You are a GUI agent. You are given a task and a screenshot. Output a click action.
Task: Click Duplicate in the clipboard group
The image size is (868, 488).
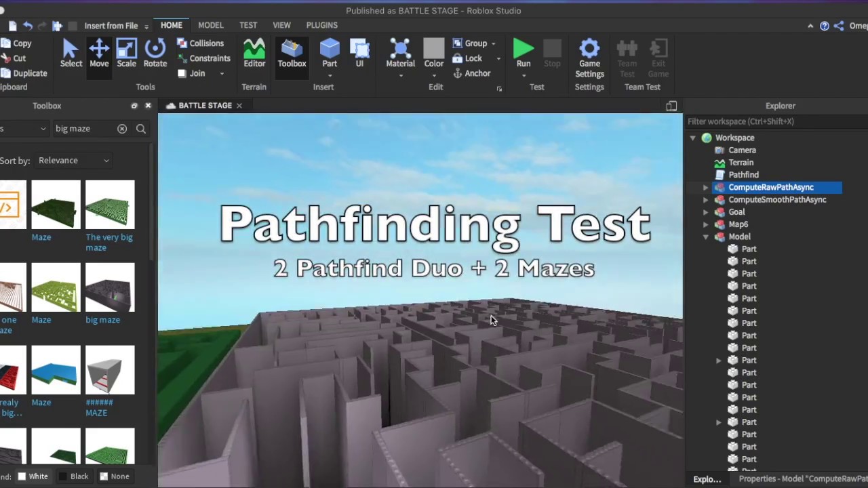coord(24,73)
